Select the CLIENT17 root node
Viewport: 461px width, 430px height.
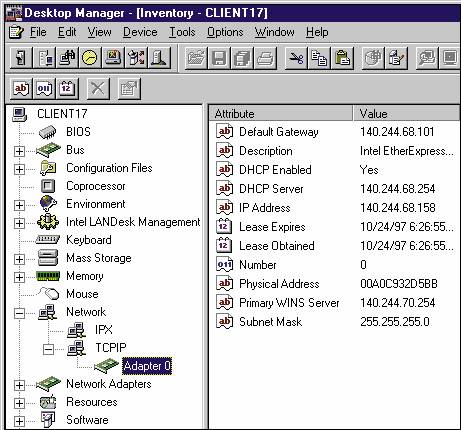tap(62, 114)
